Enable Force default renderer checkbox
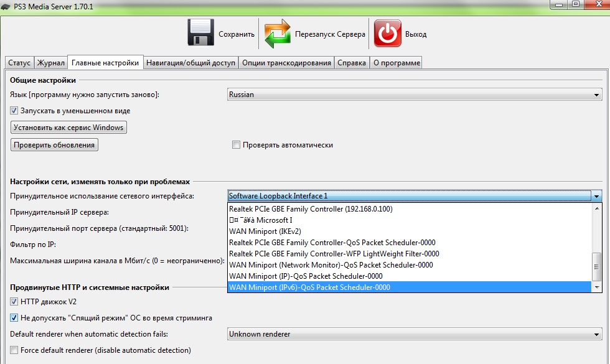This screenshot has width=610, height=364. 14,350
